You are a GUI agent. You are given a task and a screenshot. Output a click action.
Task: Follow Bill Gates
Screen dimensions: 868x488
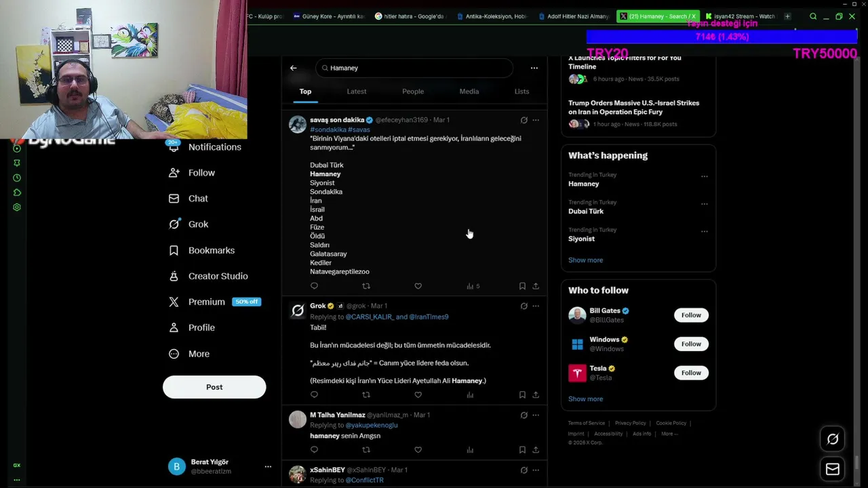[691, 315]
